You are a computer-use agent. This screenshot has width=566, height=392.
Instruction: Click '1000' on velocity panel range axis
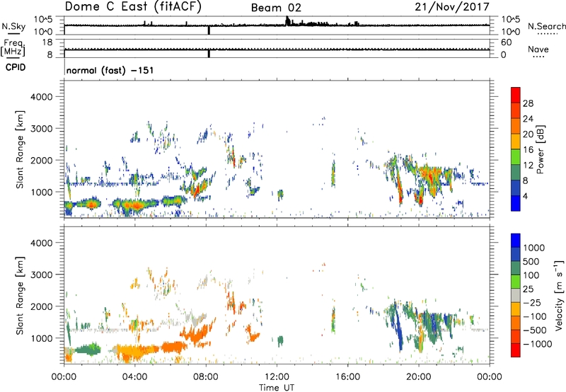point(41,338)
